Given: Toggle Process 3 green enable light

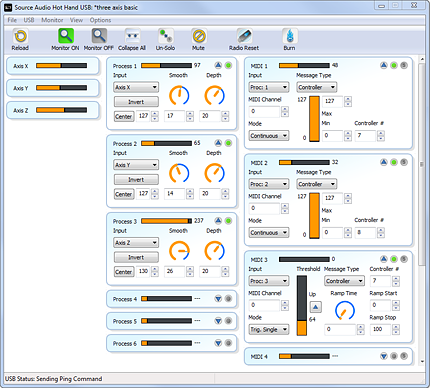Looking at the screenshot, I should click(x=228, y=221).
